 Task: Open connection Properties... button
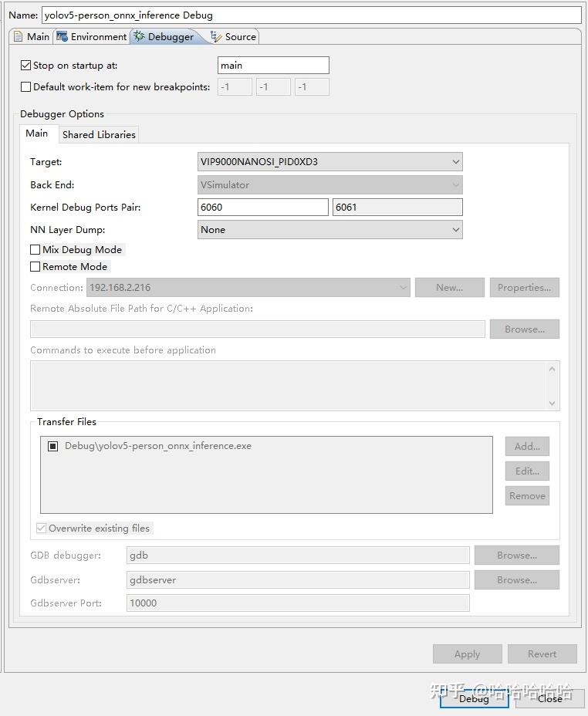(x=525, y=288)
